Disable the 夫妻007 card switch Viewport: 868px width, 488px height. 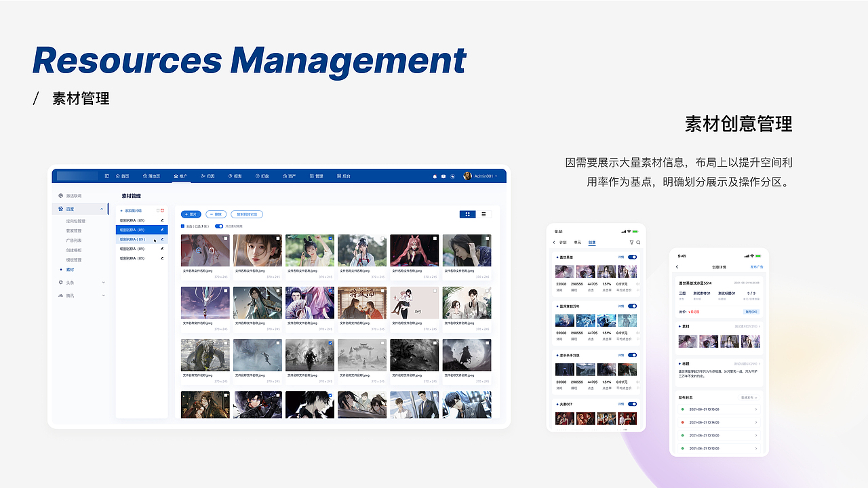tap(633, 404)
